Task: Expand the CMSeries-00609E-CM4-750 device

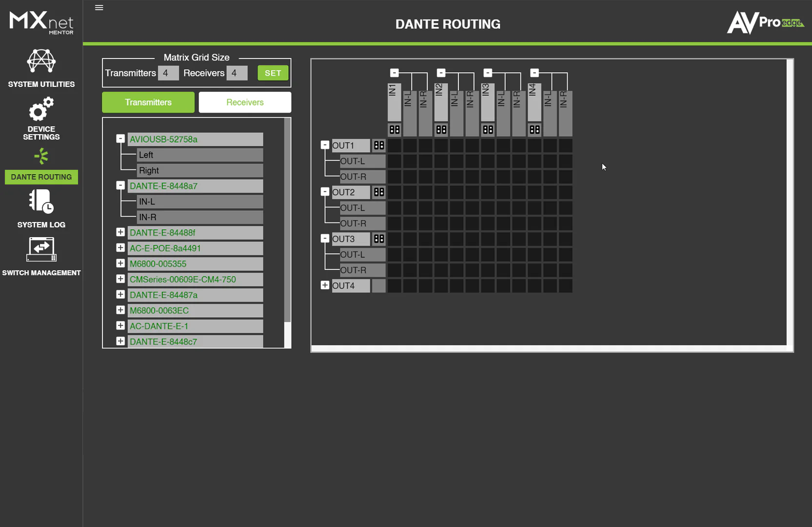Action: pyautogui.click(x=120, y=279)
